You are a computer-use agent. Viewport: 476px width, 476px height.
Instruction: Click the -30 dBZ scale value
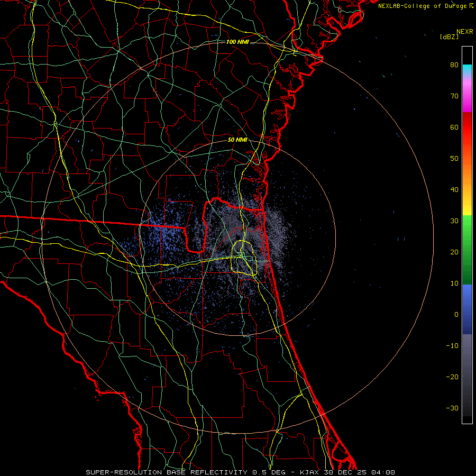(x=452, y=408)
